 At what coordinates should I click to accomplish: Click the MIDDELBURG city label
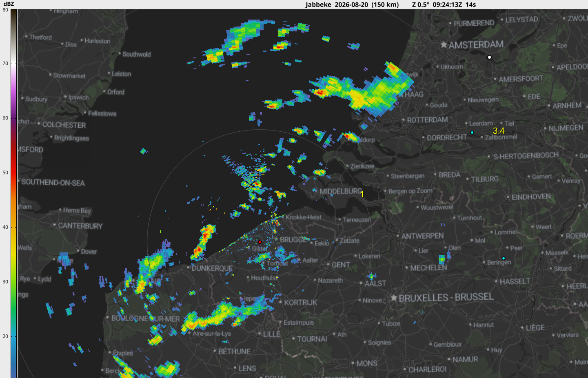click(x=341, y=191)
